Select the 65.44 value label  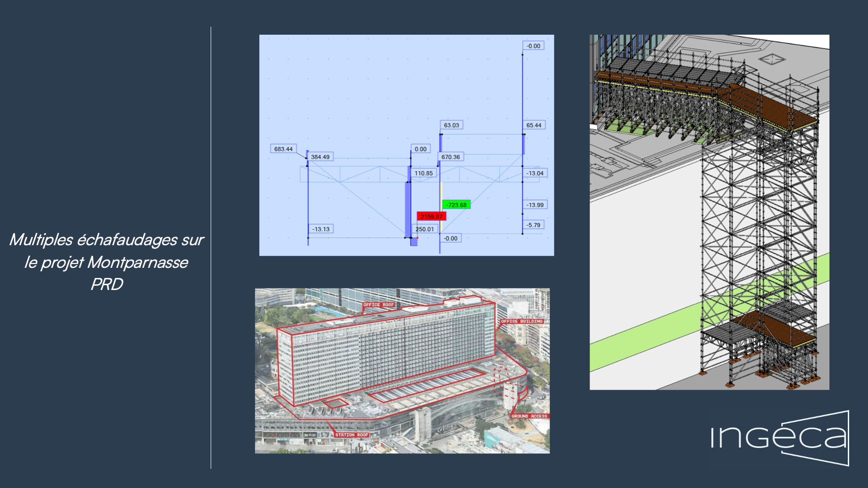pos(534,125)
